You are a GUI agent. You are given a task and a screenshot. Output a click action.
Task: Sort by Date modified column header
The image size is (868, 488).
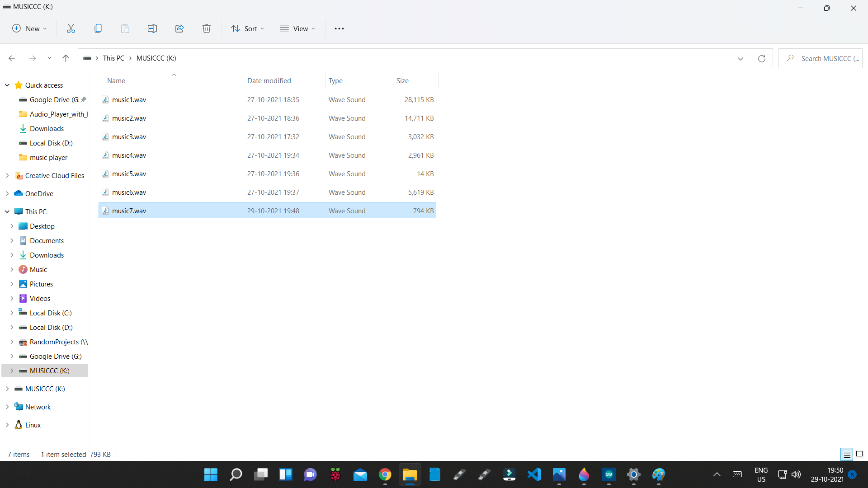coord(269,80)
